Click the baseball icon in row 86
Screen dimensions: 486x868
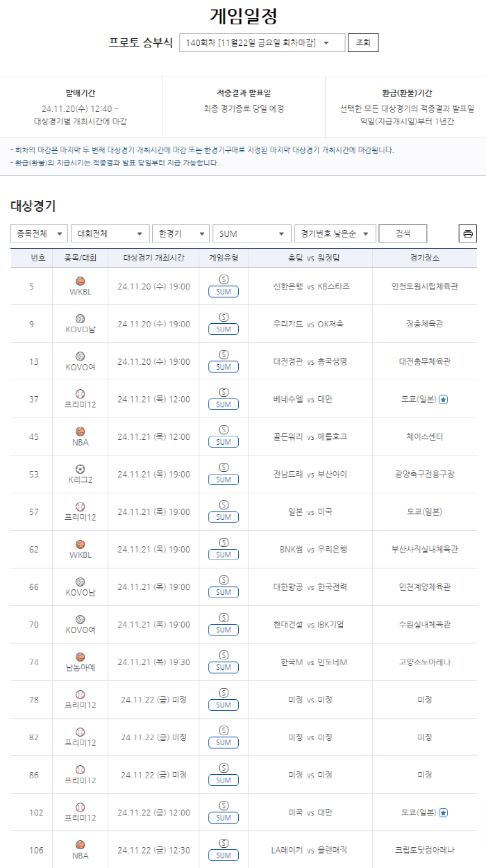(80, 769)
